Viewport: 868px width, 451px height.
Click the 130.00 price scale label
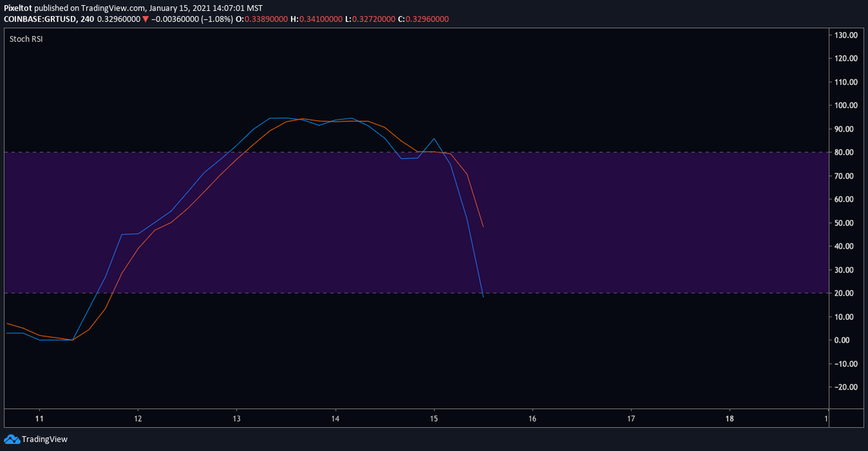point(846,35)
